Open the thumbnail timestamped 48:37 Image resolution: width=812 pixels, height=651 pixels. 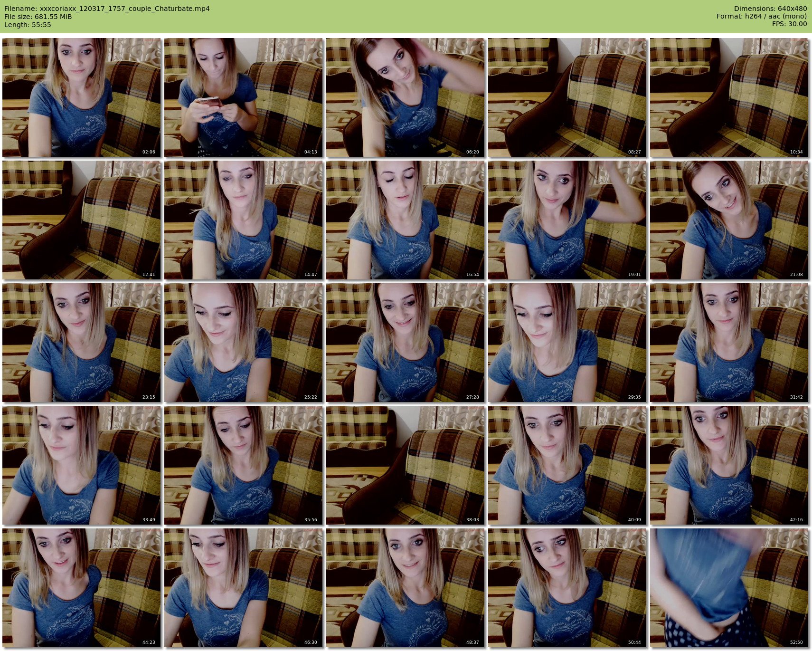405,588
